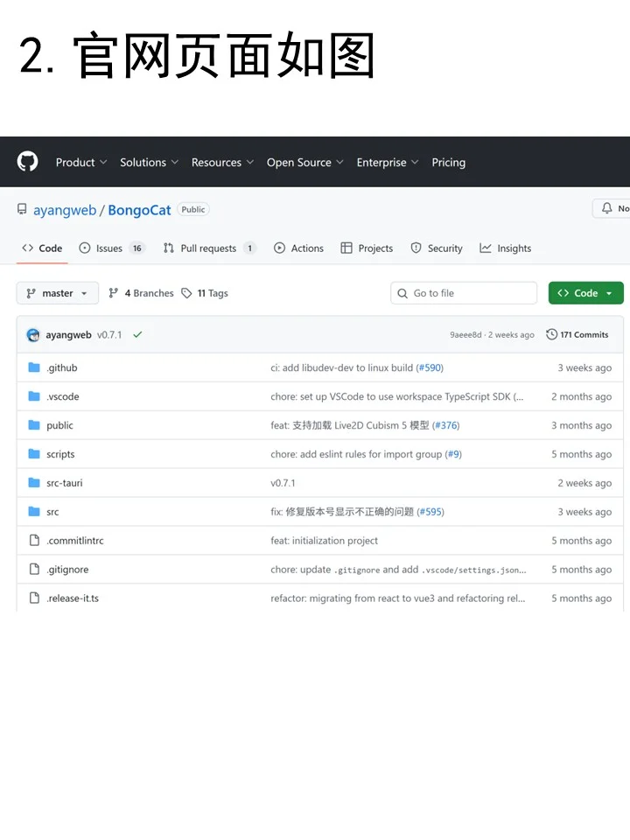Open the scripts folder name
The width and height of the screenshot is (630, 840).
[x=60, y=454]
